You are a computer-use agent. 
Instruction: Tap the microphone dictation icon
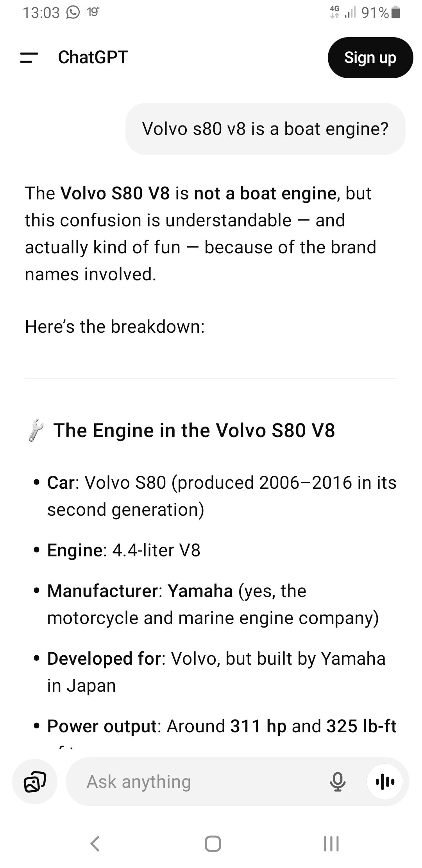(338, 782)
